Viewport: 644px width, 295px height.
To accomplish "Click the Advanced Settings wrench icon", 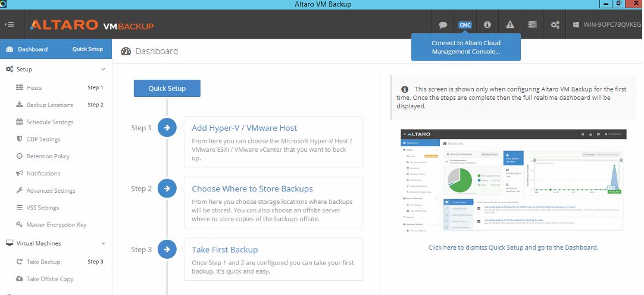I will (x=19, y=190).
